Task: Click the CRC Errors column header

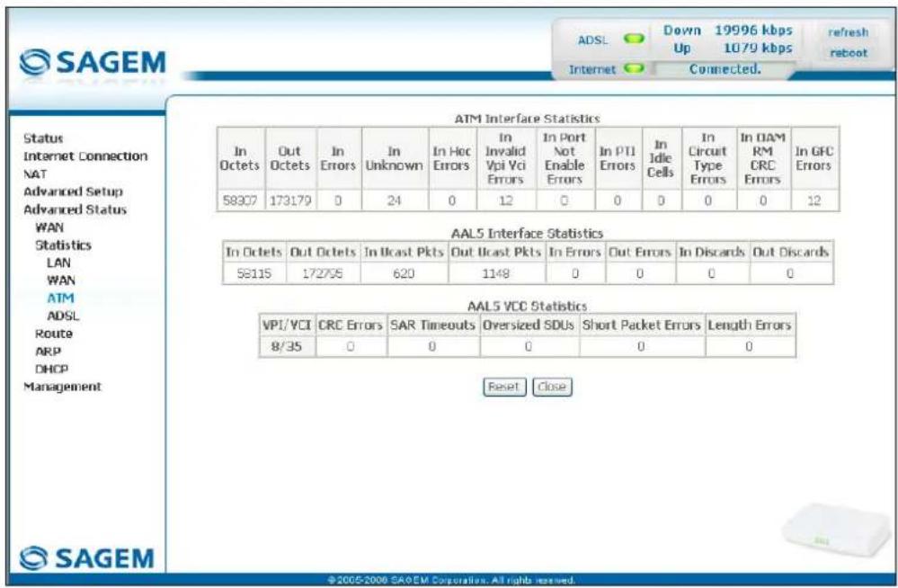Action: (x=351, y=325)
